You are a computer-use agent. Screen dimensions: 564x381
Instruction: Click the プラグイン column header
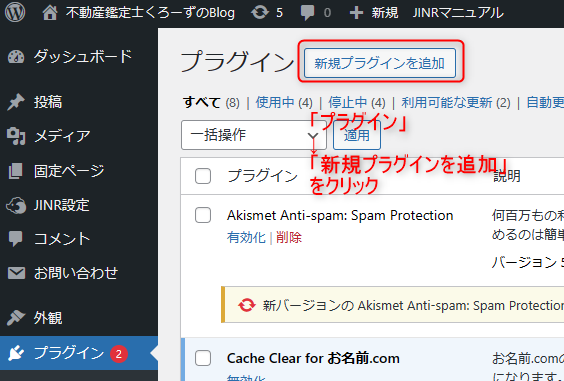263,176
